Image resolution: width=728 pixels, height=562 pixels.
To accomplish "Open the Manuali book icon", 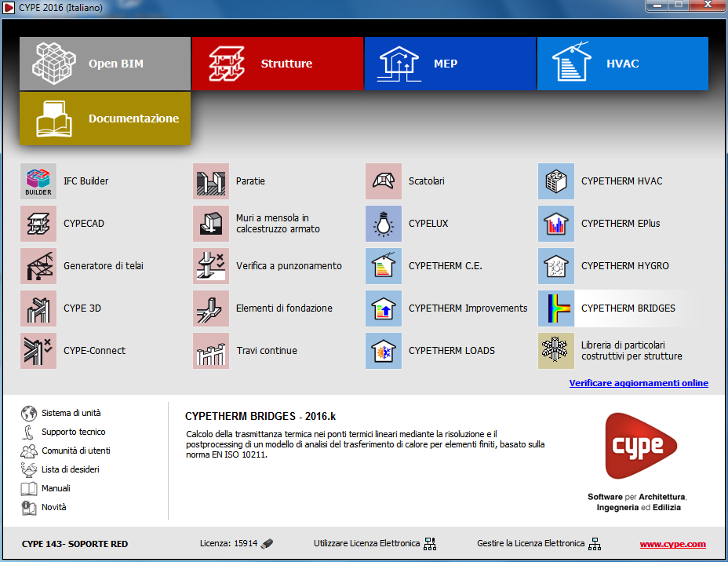I will coord(29,489).
